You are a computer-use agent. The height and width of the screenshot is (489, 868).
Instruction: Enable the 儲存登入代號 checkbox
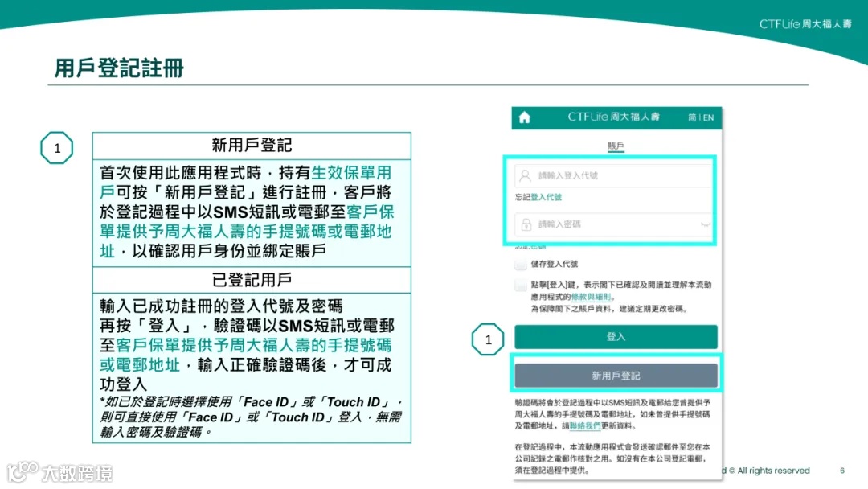(520, 262)
